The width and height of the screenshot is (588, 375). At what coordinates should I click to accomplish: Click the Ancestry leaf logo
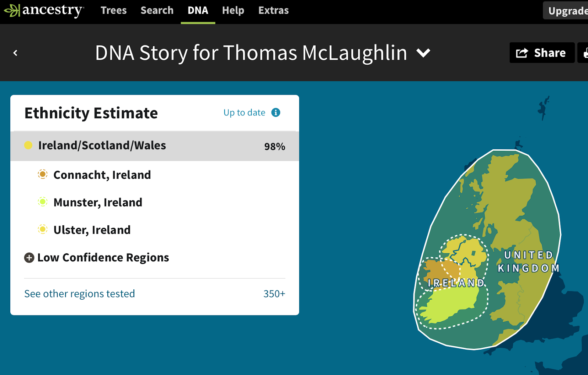(12, 10)
